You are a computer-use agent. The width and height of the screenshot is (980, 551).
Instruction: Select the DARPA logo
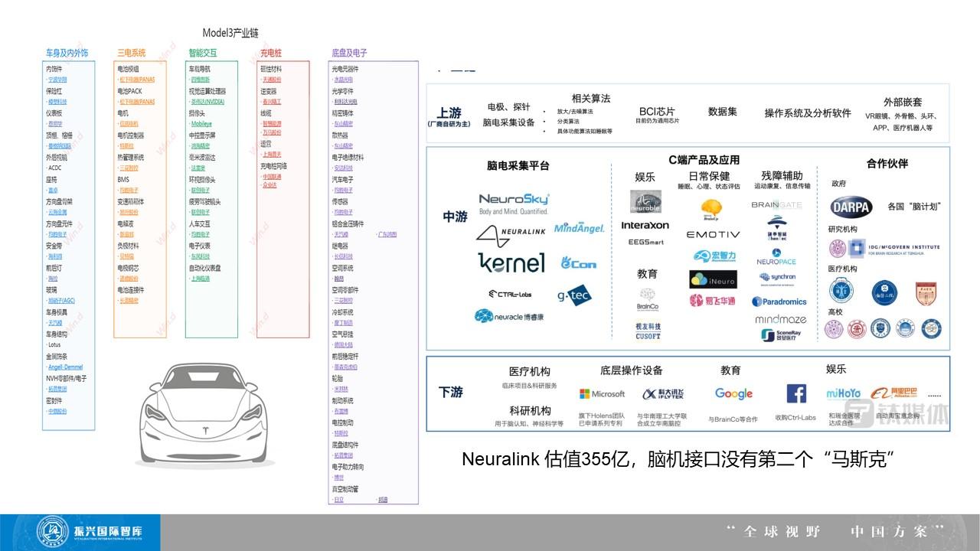[851, 207]
